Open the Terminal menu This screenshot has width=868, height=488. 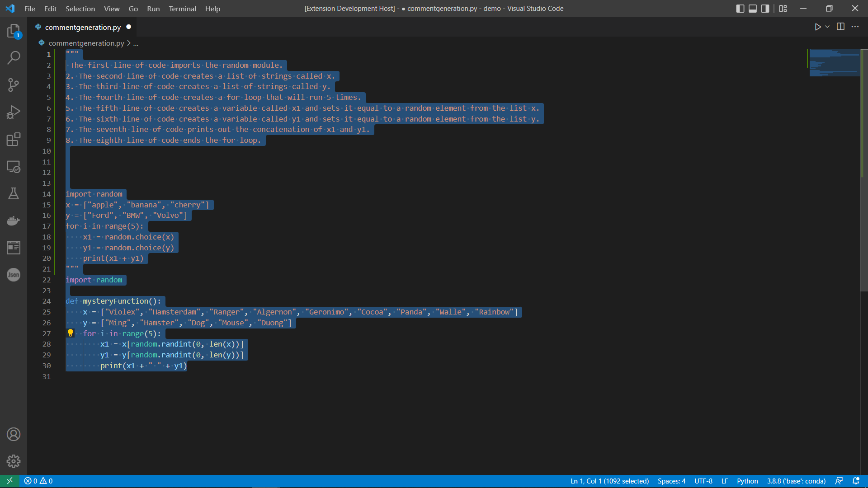[182, 9]
